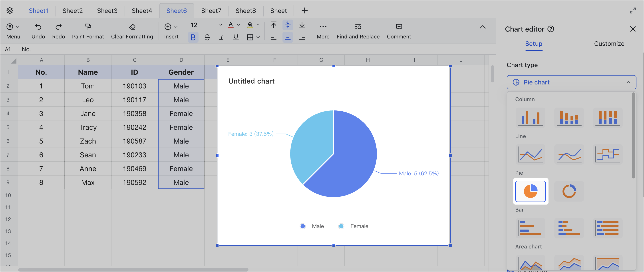The width and height of the screenshot is (644, 272).
Task: Click the Clear Formatting icon
Action: (x=132, y=27)
